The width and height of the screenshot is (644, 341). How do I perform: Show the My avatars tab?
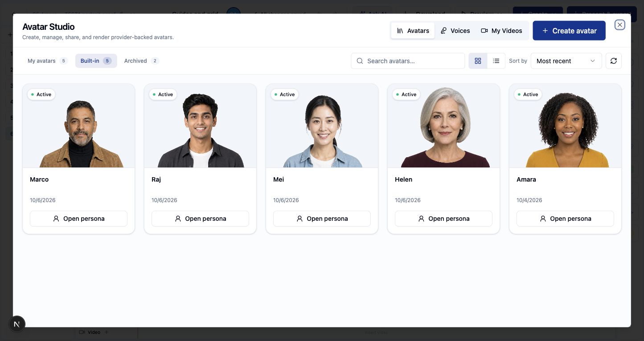tap(47, 61)
